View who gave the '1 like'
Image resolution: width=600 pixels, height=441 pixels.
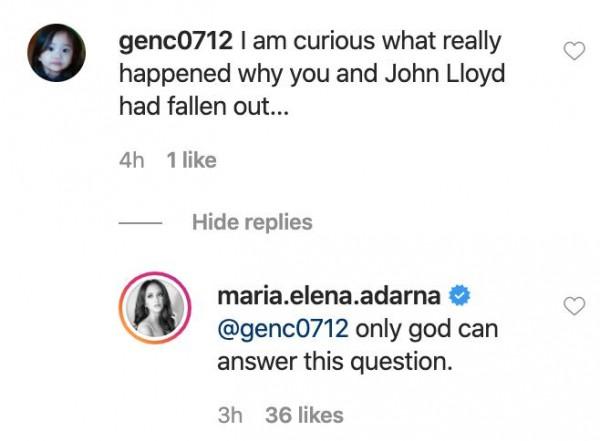point(191,160)
